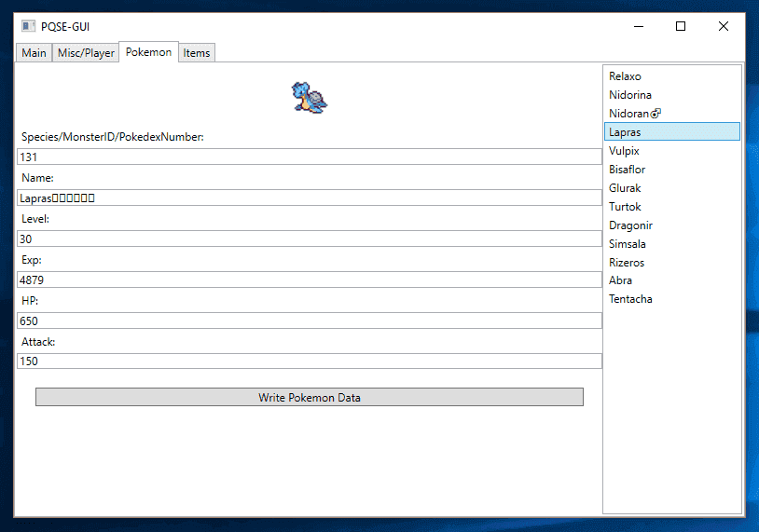The image size is (759, 532).
Task: Click the PQSE-GUI app icon in title bar
Action: tap(29, 26)
